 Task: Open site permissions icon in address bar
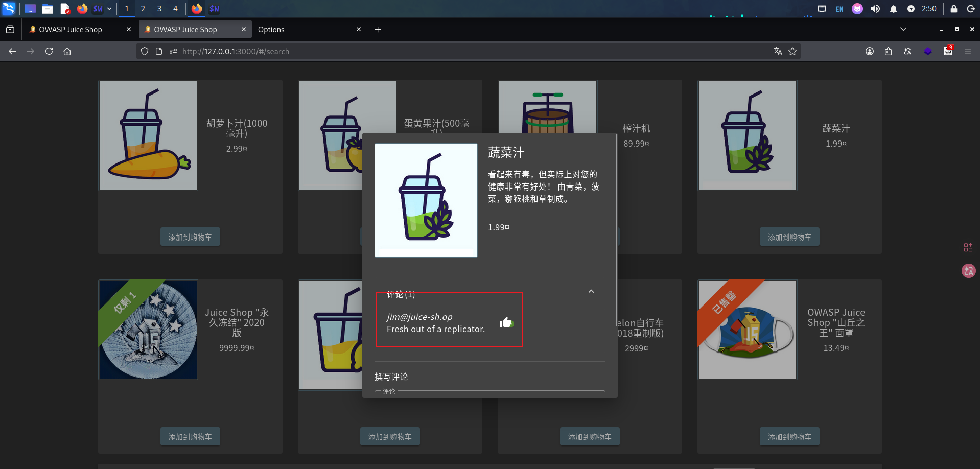(x=173, y=51)
